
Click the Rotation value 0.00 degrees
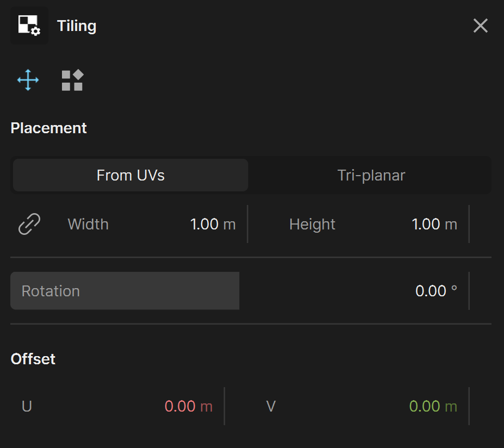[436, 291]
